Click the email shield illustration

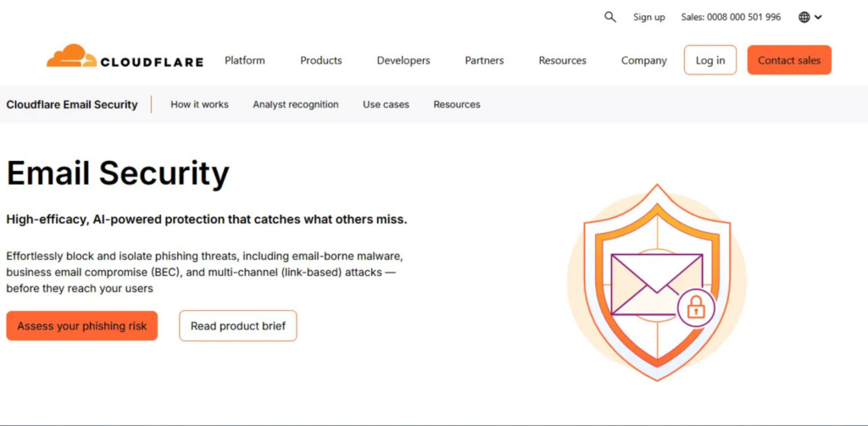[x=656, y=281]
